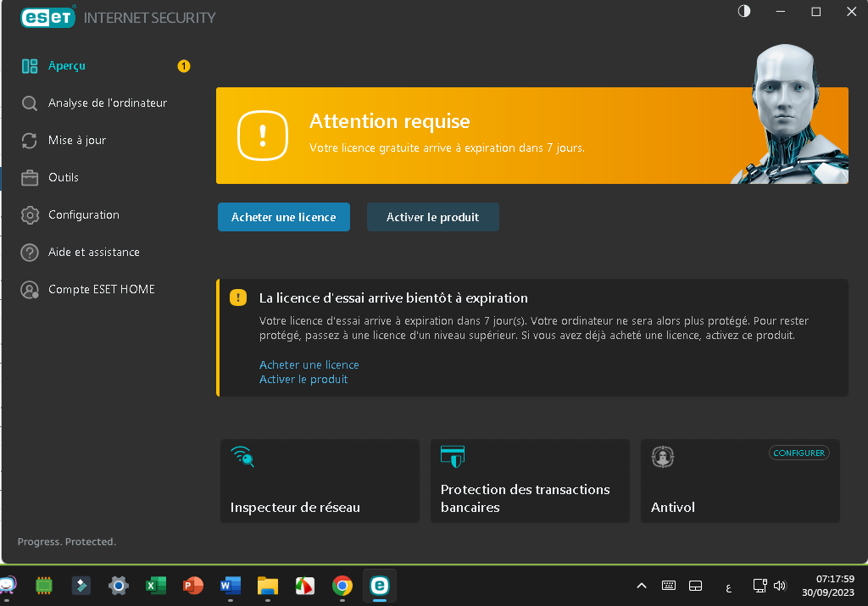Click the speaker volume tray icon
The width and height of the screenshot is (868, 606).
(x=780, y=586)
